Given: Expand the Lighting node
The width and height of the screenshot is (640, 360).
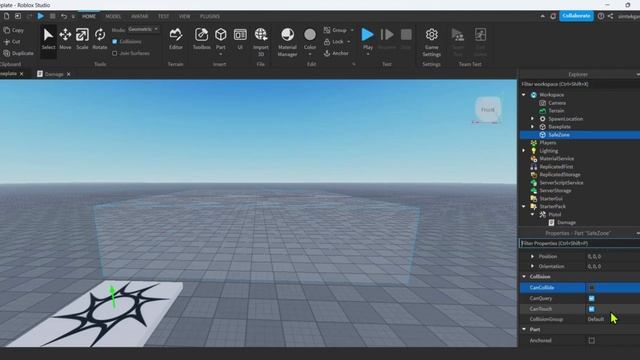Looking at the screenshot, I should 524,151.
